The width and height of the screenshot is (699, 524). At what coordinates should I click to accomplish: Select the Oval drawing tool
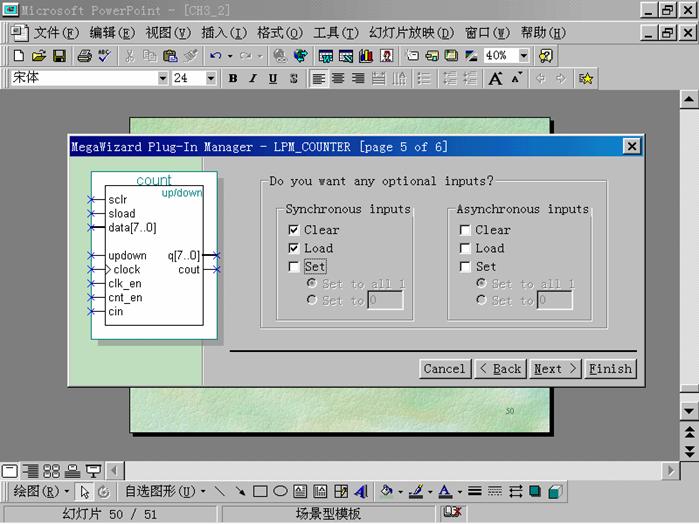click(x=280, y=491)
